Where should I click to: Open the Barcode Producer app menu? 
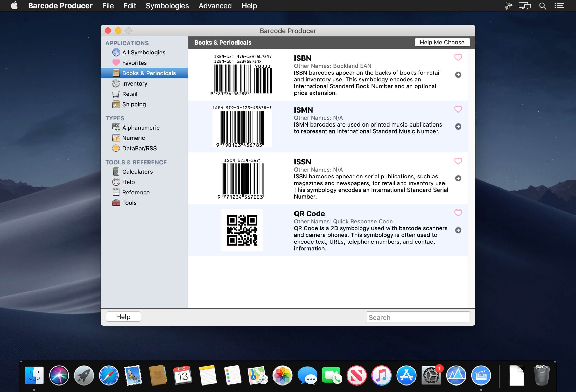click(60, 6)
